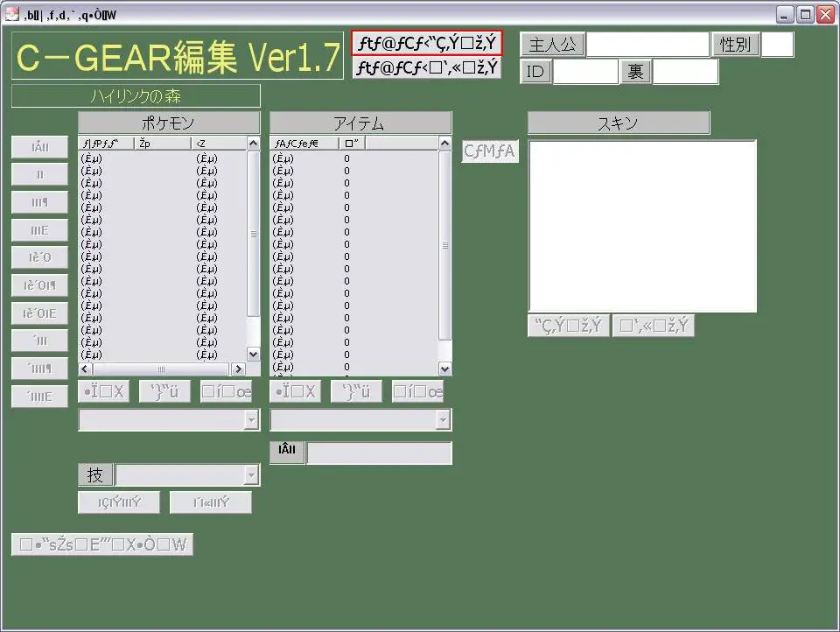Click the down arrow of ポケモン list scrollbar

coord(254,355)
